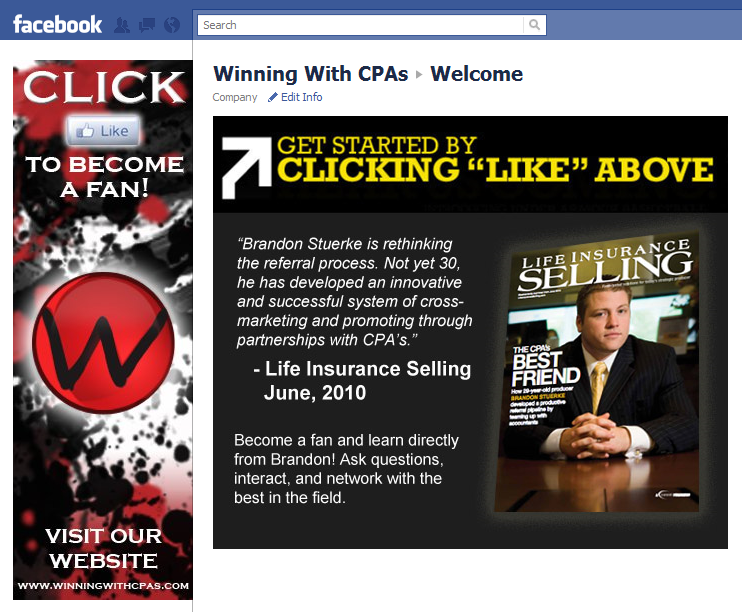Viewport: 742px width, 612px height.
Task: Click the facebook logo
Action: coord(57,25)
